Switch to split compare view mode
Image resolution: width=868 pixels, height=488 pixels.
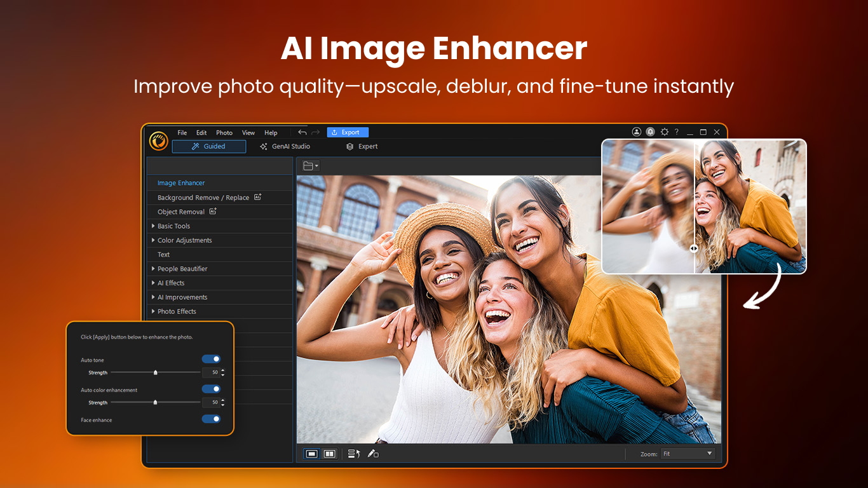(x=329, y=454)
